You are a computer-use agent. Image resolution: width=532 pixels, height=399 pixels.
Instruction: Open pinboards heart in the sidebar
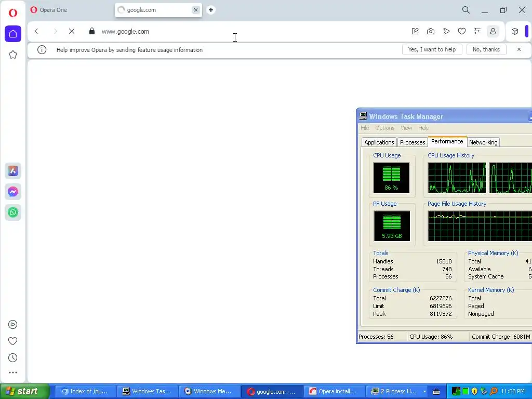(12, 341)
